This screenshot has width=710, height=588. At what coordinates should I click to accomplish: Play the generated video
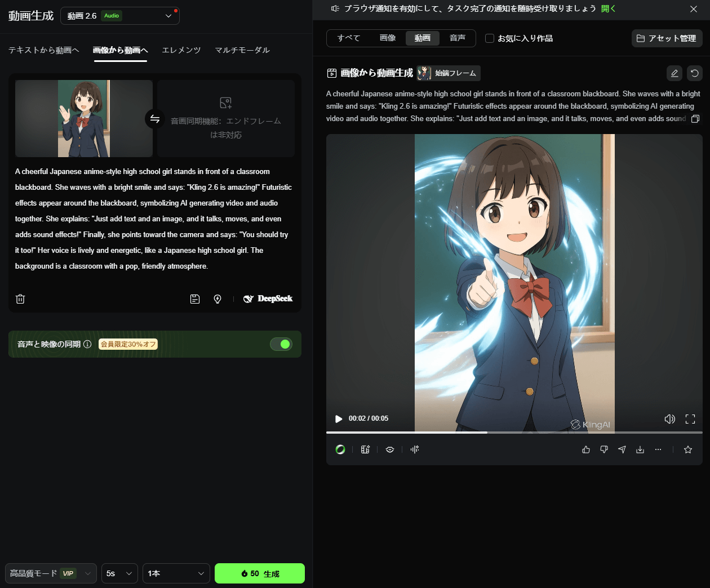(x=338, y=418)
